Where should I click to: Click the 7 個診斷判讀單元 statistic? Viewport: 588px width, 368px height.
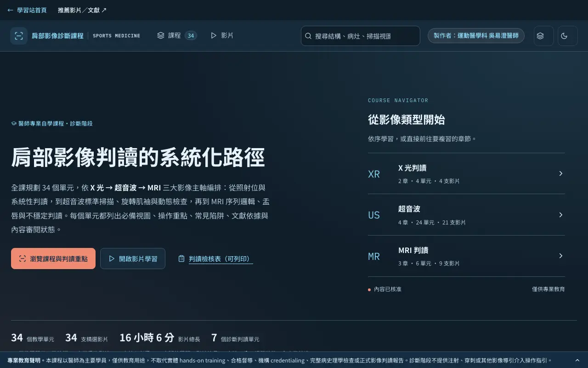pos(235,338)
